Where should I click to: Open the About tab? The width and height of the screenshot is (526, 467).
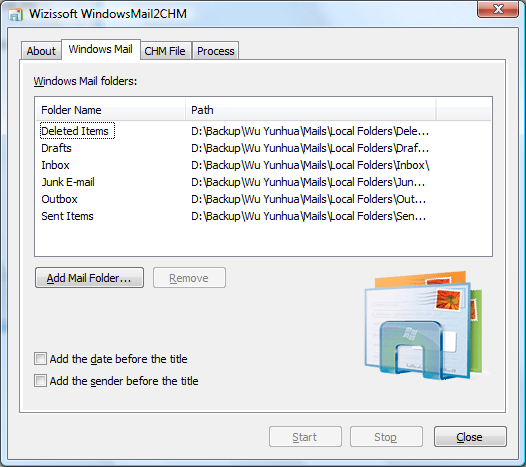point(41,51)
